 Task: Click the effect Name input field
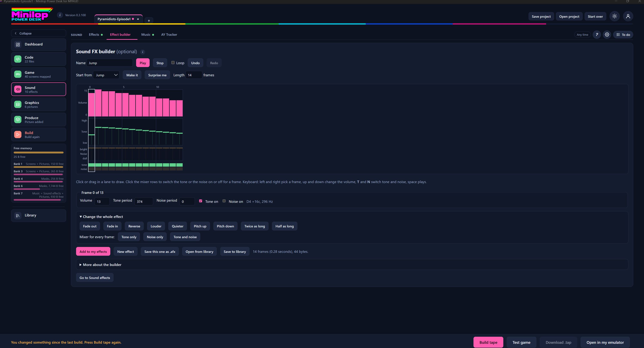tap(109, 63)
